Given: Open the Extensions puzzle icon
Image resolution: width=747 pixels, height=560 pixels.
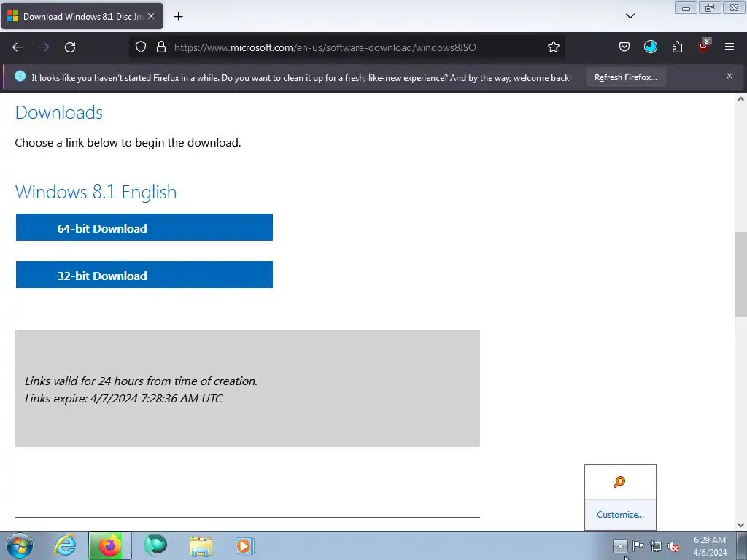Looking at the screenshot, I should [x=677, y=47].
